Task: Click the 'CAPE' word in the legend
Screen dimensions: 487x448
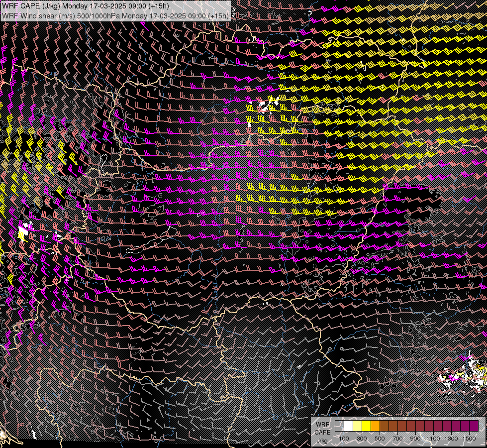Action: click(x=322, y=433)
